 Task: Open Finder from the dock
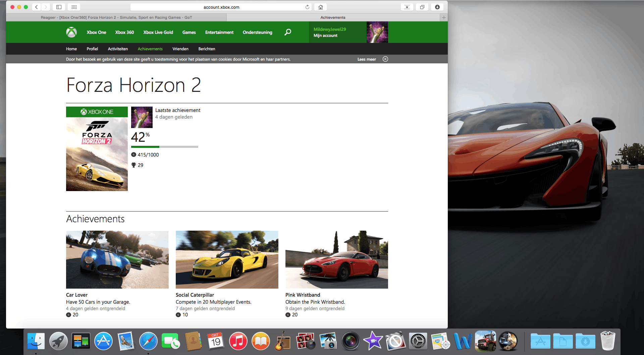pyautogui.click(x=36, y=341)
